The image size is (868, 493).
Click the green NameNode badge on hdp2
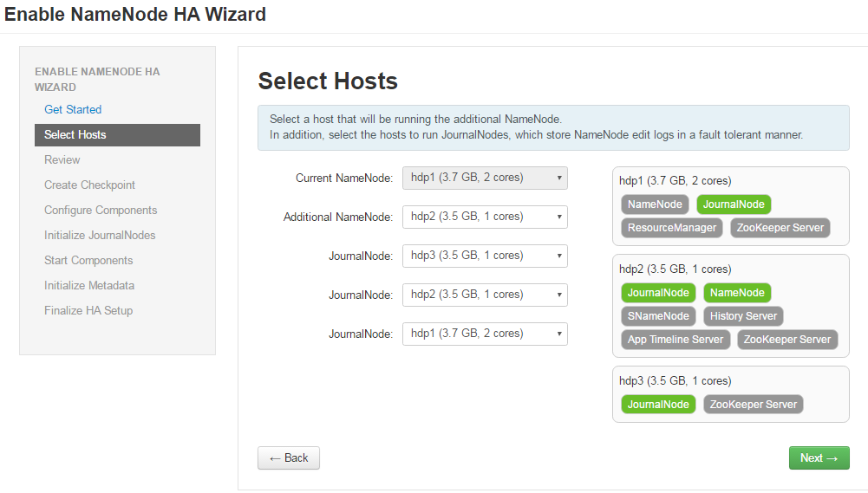point(737,293)
